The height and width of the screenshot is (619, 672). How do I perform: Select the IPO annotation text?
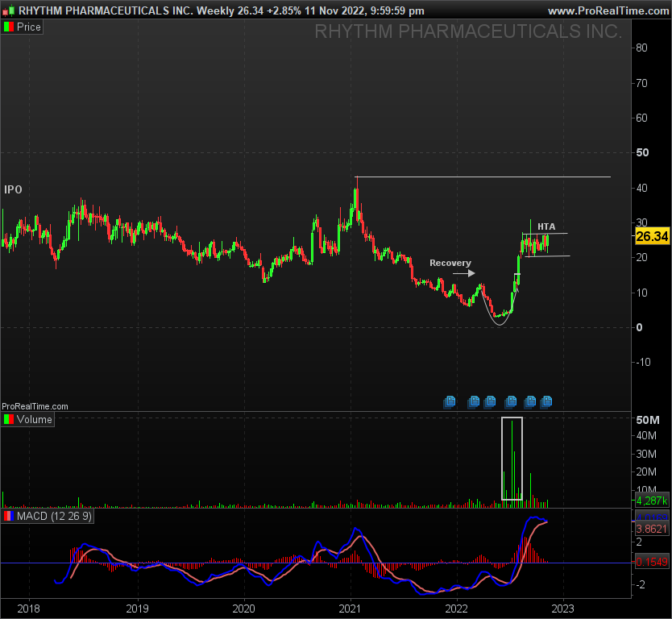pos(13,189)
